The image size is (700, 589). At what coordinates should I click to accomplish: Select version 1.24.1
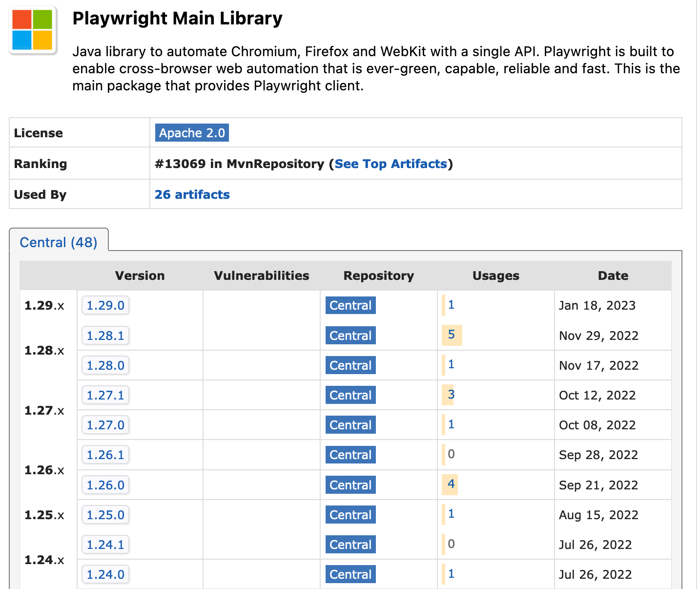[105, 545]
